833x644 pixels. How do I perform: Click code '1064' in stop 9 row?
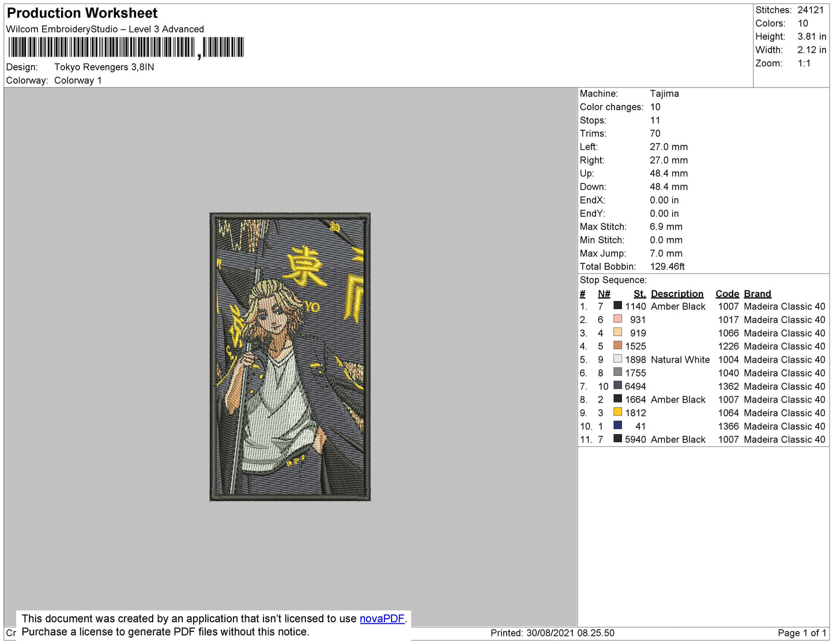(x=729, y=413)
